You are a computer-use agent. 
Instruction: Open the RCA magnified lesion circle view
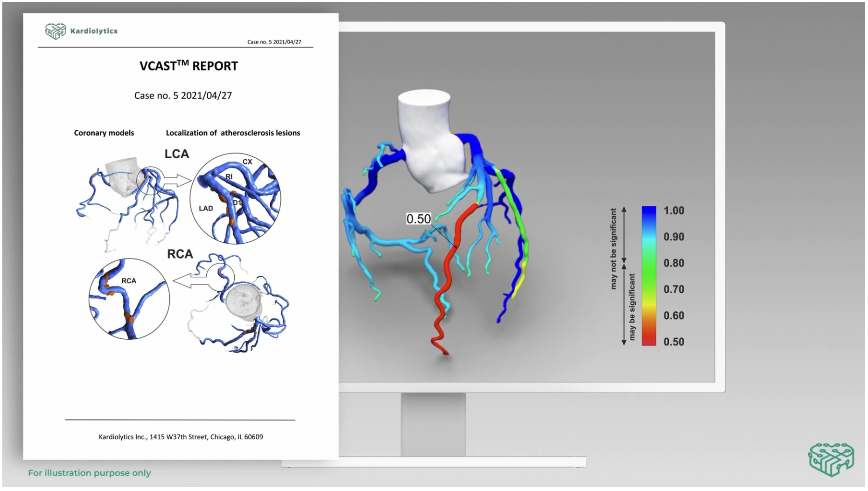(x=129, y=299)
